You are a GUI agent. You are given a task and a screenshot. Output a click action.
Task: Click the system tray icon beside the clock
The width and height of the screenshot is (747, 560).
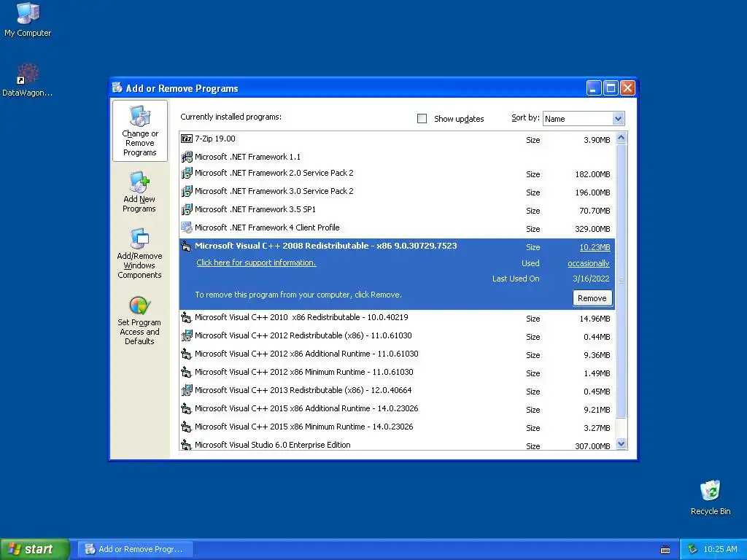click(692, 549)
